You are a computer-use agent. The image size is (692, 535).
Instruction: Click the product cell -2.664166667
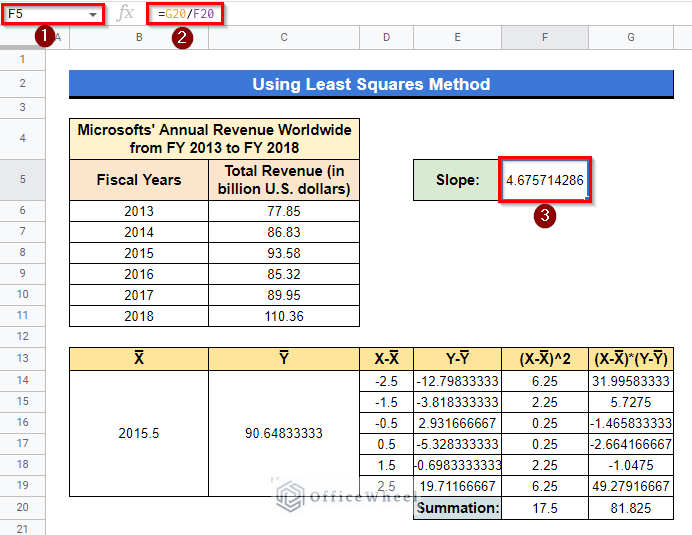coord(631,444)
